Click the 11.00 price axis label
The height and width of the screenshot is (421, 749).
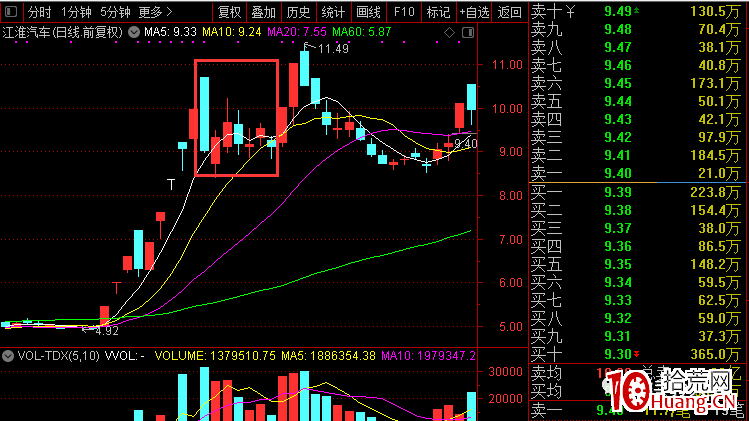pyautogui.click(x=507, y=65)
